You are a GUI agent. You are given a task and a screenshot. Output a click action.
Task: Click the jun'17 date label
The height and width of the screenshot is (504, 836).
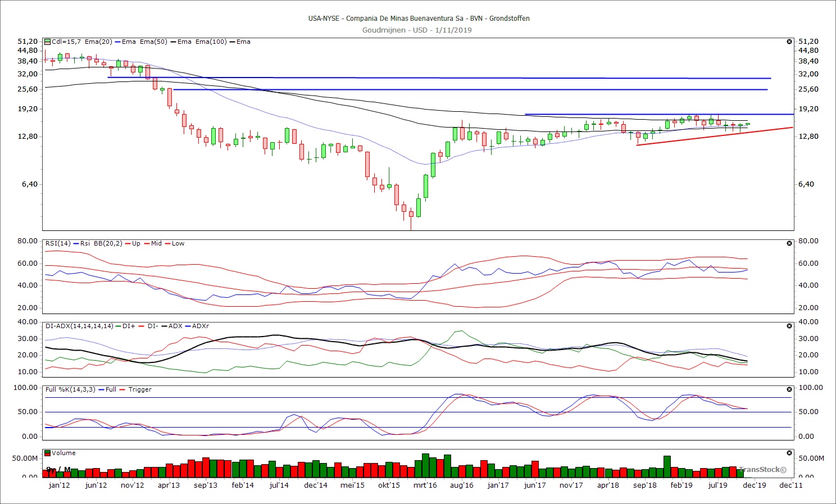pyautogui.click(x=535, y=485)
